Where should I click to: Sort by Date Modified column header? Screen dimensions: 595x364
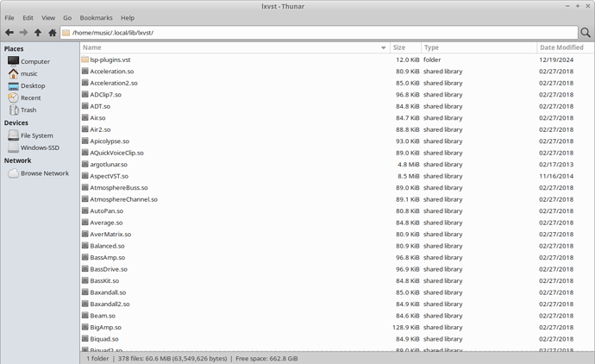tap(561, 47)
